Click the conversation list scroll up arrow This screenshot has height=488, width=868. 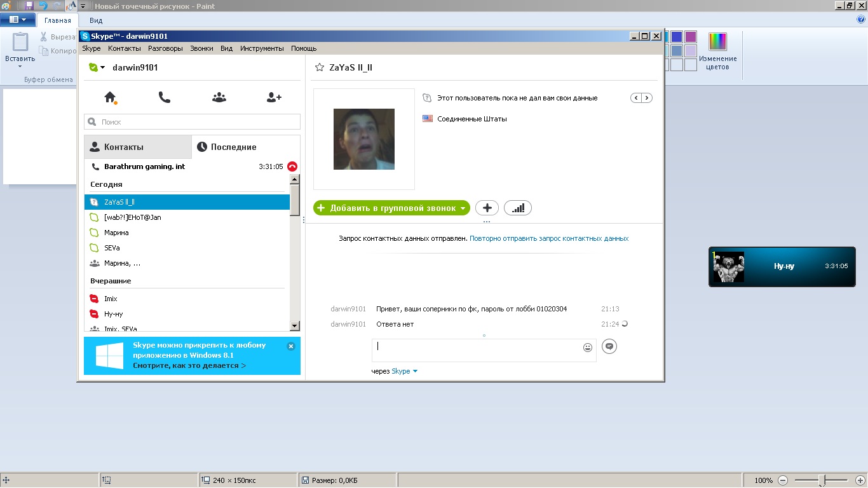(295, 180)
